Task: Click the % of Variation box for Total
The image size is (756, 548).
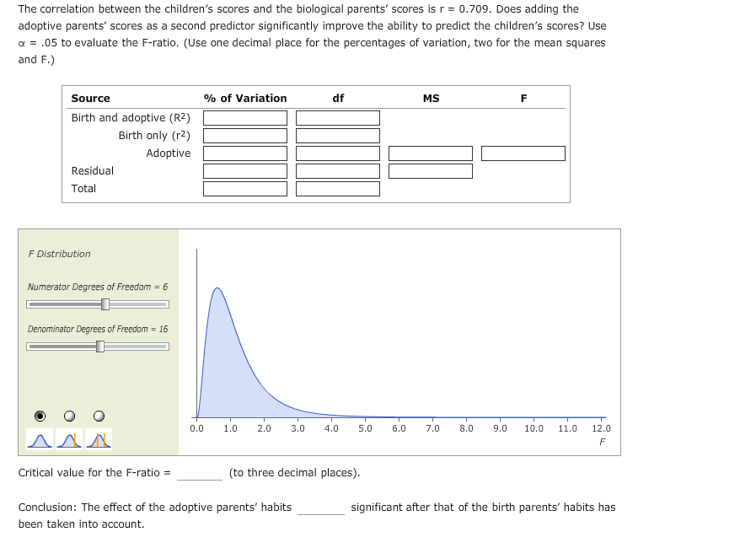Action: coord(244,188)
